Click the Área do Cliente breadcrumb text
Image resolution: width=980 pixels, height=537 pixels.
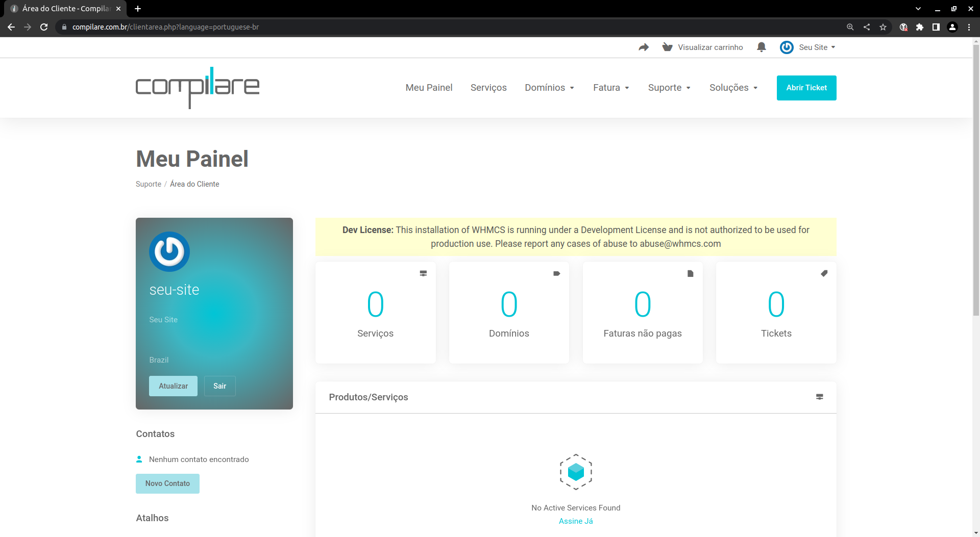pos(194,184)
